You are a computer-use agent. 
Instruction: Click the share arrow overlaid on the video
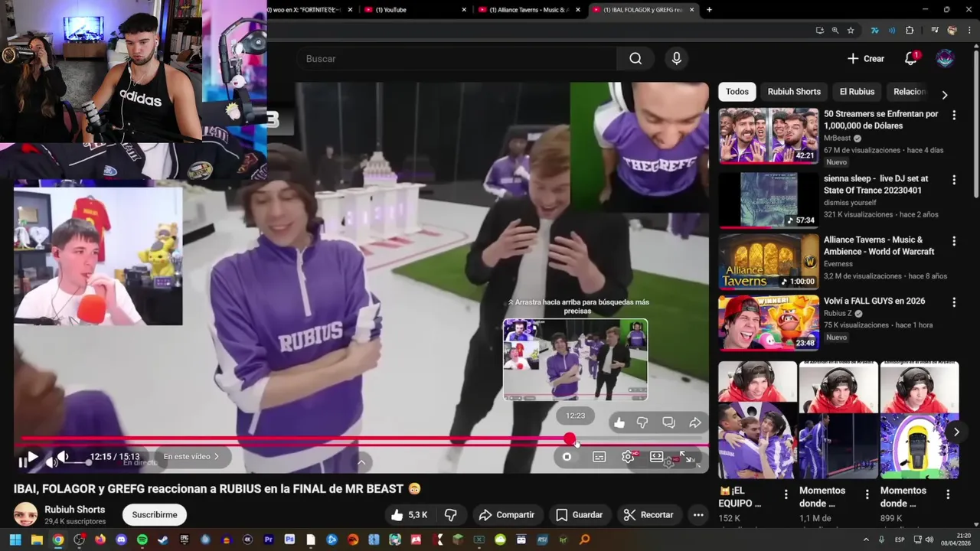coord(695,422)
